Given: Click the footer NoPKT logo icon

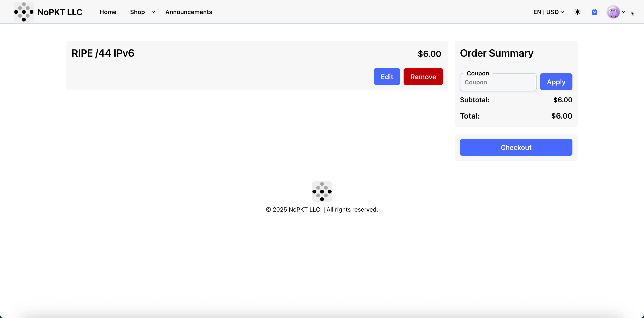Looking at the screenshot, I should tap(322, 191).
